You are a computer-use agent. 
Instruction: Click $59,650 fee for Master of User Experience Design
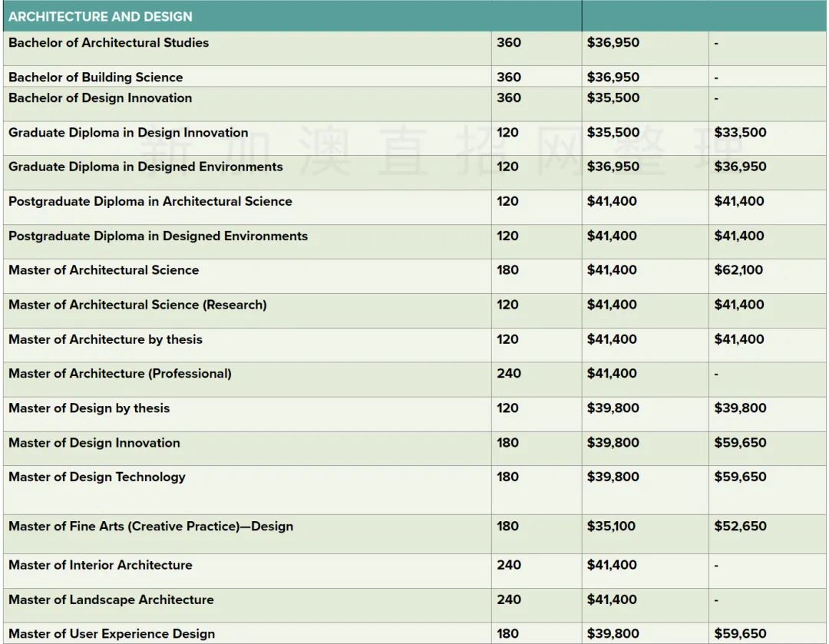tap(740, 633)
